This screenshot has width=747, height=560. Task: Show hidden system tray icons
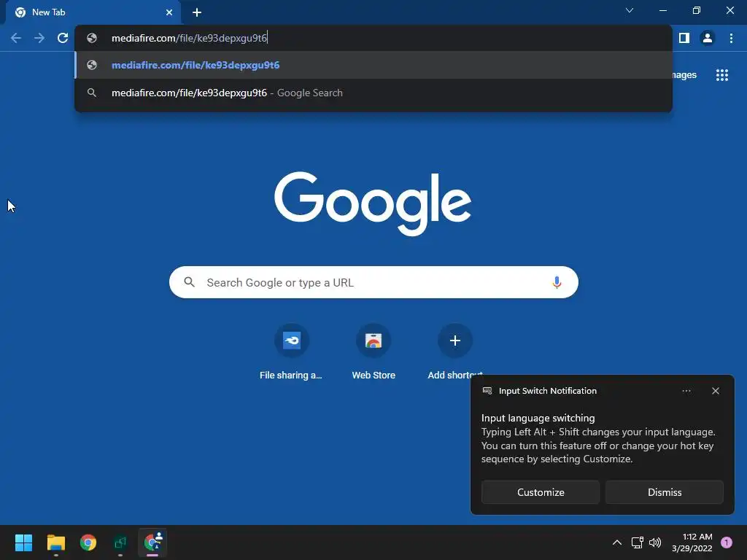617,542
